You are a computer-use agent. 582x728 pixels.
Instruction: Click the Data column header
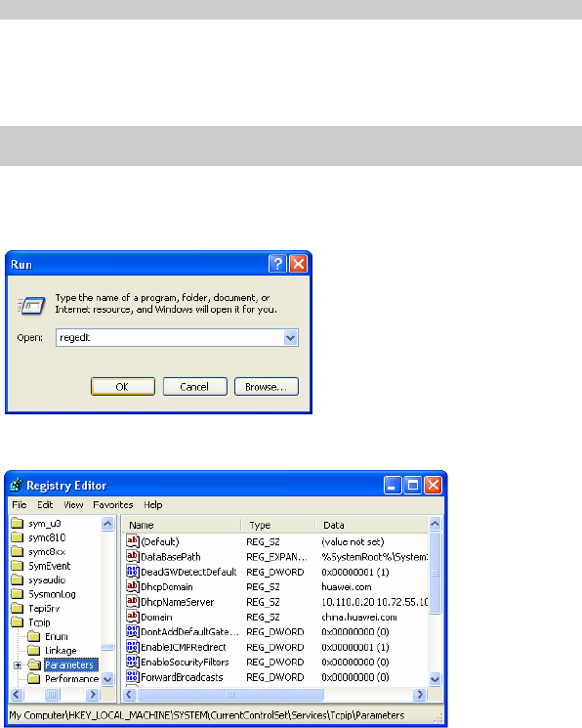[x=372, y=525]
